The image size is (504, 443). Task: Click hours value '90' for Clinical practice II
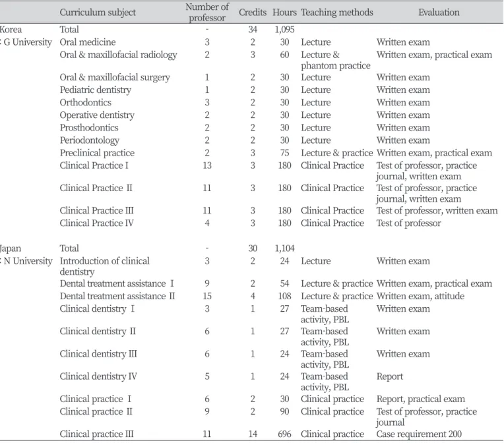click(x=284, y=412)
